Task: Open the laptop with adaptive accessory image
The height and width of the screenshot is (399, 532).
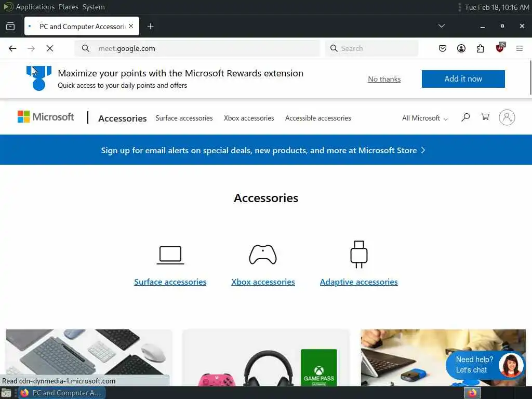Action: (x=443, y=357)
